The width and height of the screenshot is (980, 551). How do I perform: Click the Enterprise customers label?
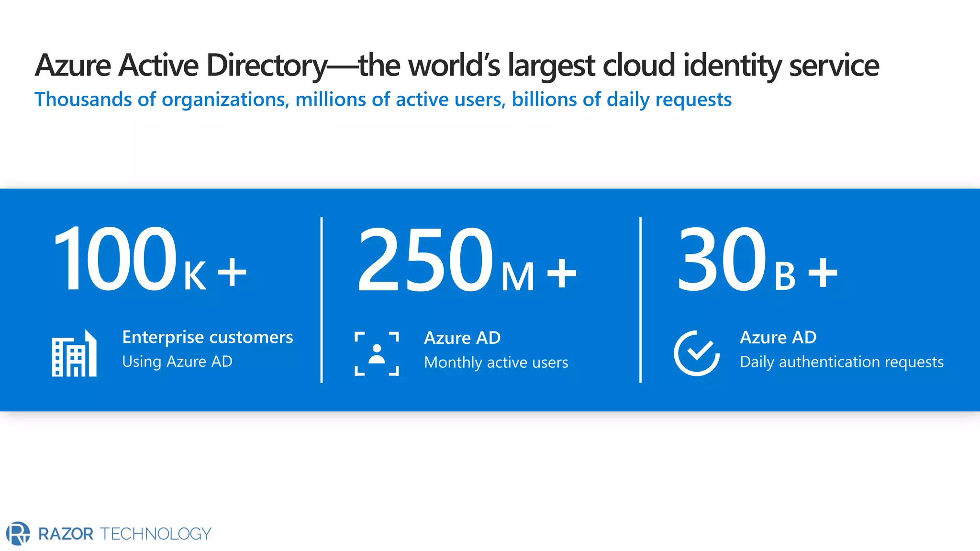tap(208, 337)
